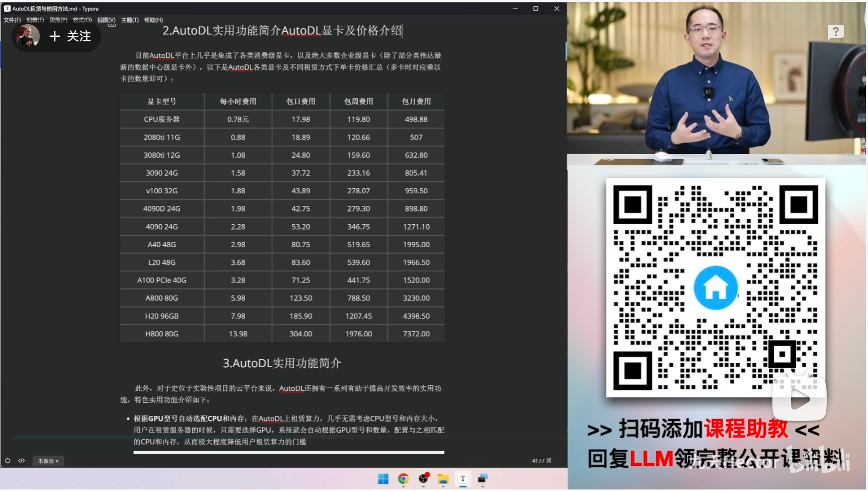
Task: Select the Typora T icon in taskbar
Action: 463,479
